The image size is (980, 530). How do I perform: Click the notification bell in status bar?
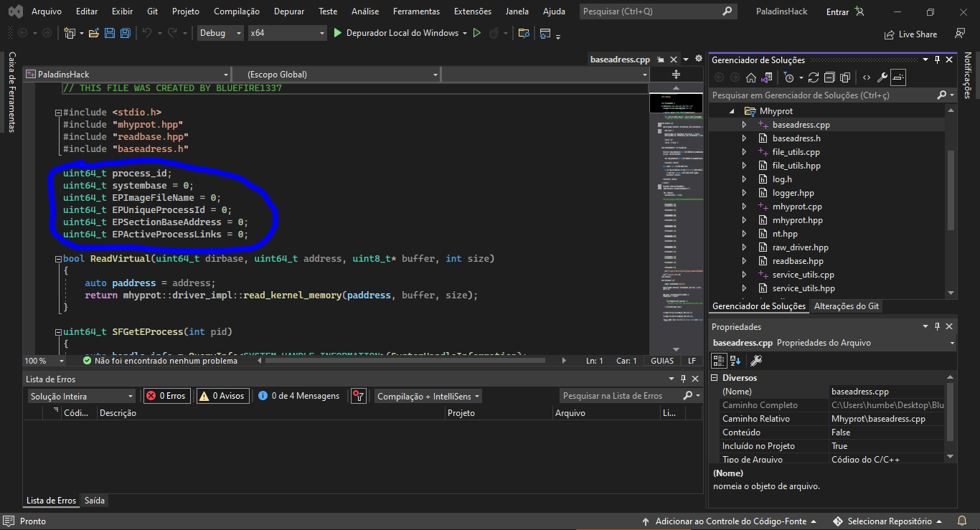pos(961,521)
